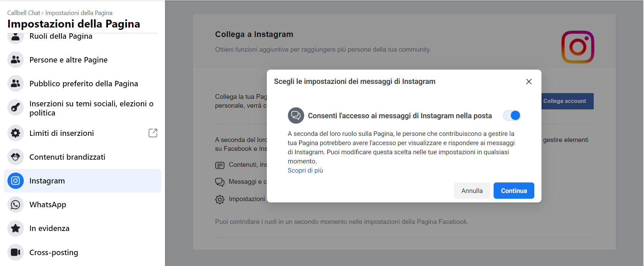Viewport: 644px width, 266px height.
Task: Click the Persone e altre Pagine icon
Action: pyautogui.click(x=16, y=60)
